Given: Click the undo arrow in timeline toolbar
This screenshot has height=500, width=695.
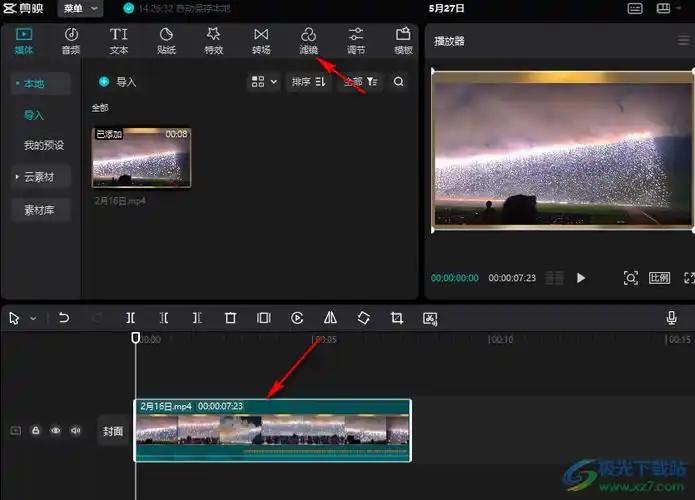Looking at the screenshot, I should (x=64, y=318).
